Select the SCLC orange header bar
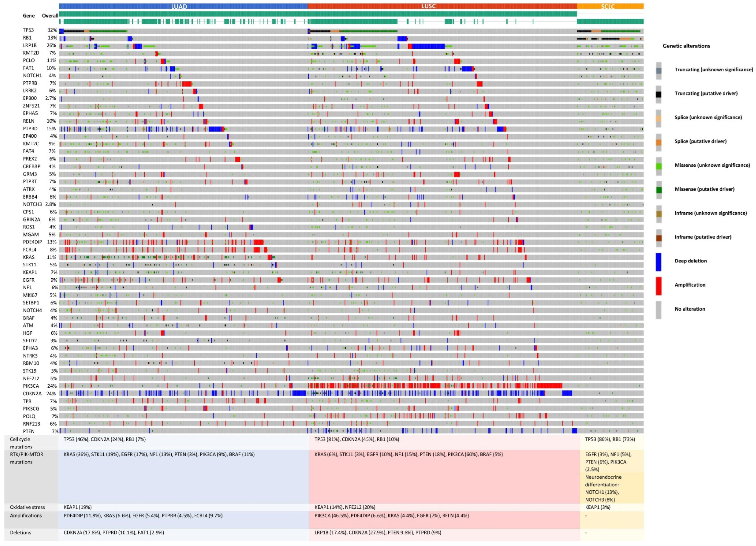756x546 pixels. 610,6
